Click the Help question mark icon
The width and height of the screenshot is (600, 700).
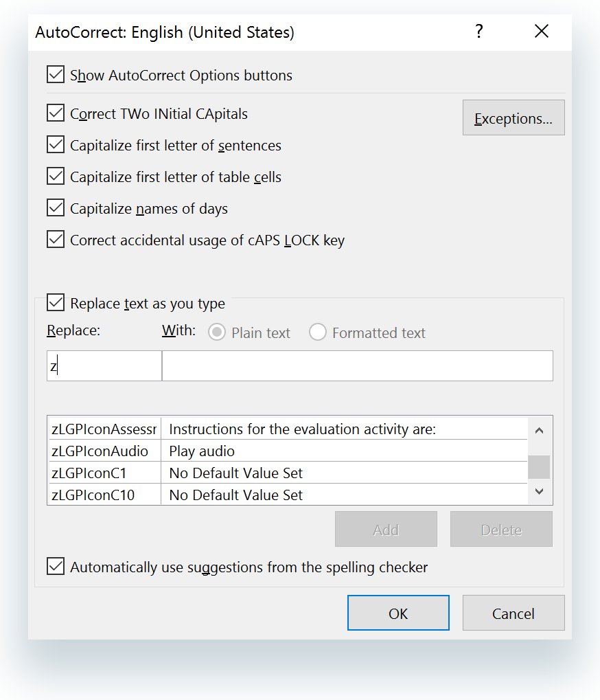[478, 32]
